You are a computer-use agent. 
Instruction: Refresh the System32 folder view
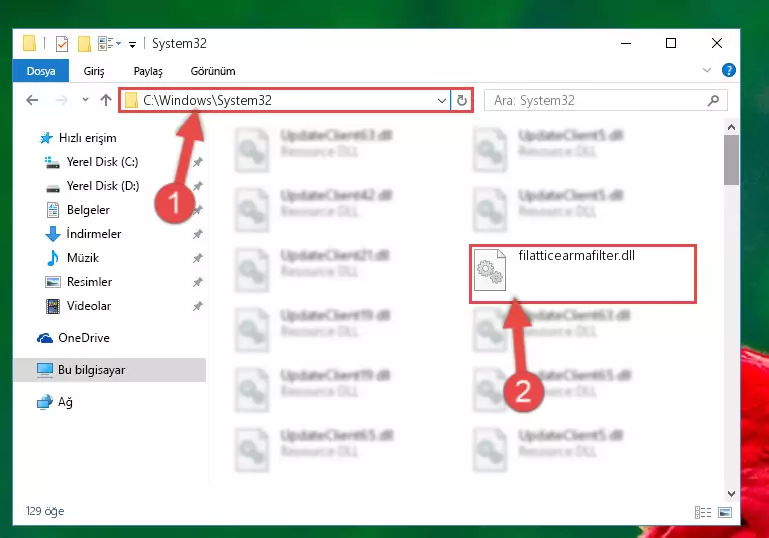[461, 101]
